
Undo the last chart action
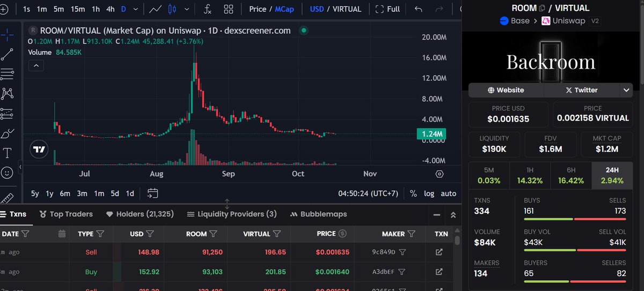coord(419,9)
